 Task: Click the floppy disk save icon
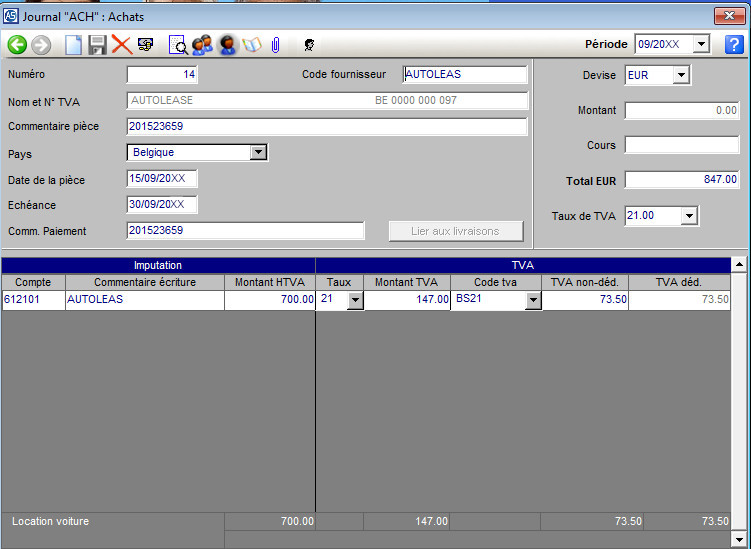[x=97, y=44]
